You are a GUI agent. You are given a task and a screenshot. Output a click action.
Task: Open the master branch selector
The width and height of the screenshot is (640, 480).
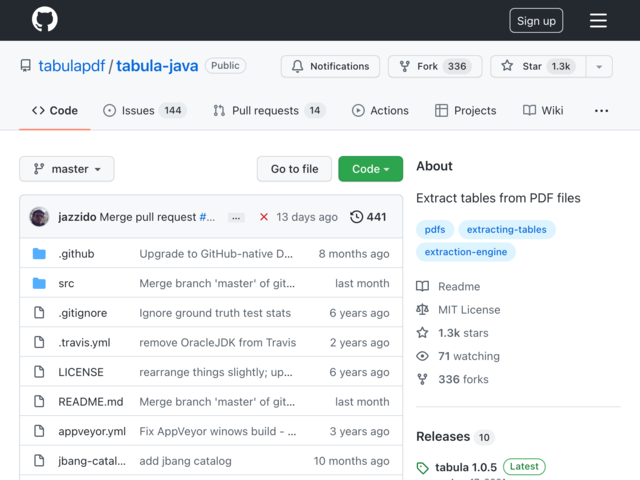point(67,169)
